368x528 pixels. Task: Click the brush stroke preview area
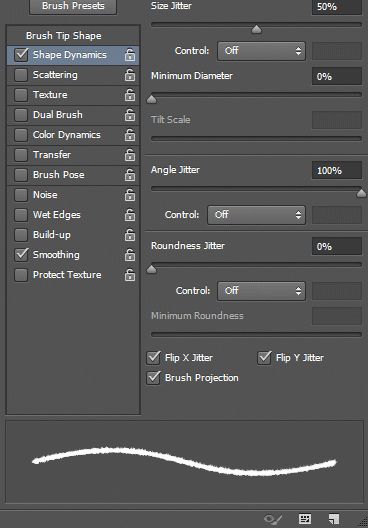pos(185,462)
